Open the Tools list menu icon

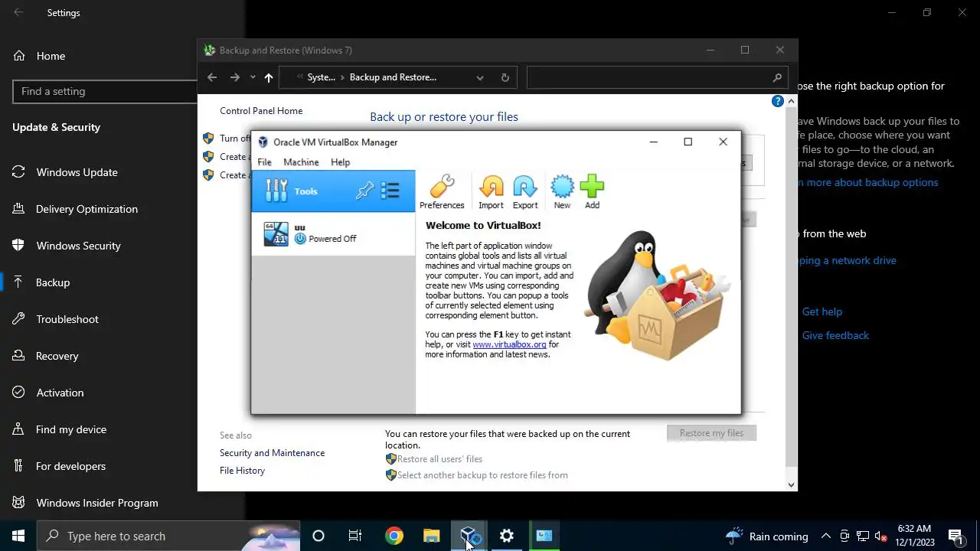pos(390,191)
